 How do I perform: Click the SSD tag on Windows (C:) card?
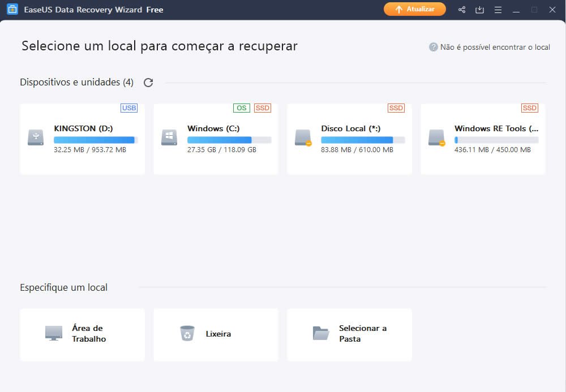coord(263,108)
